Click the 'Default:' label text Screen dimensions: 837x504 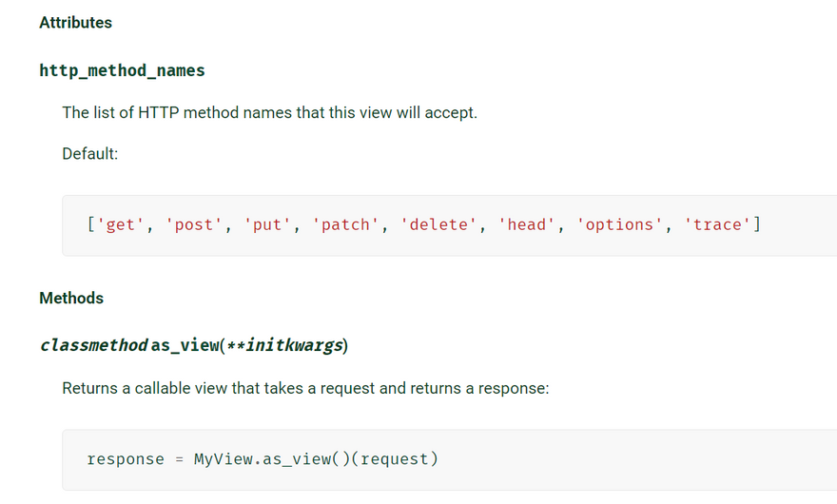coord(89,153)
